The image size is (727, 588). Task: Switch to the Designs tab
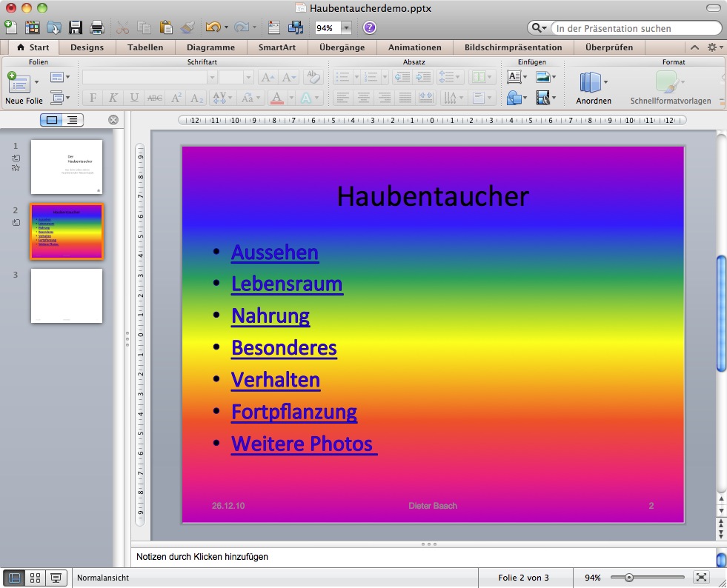point(87,47)
